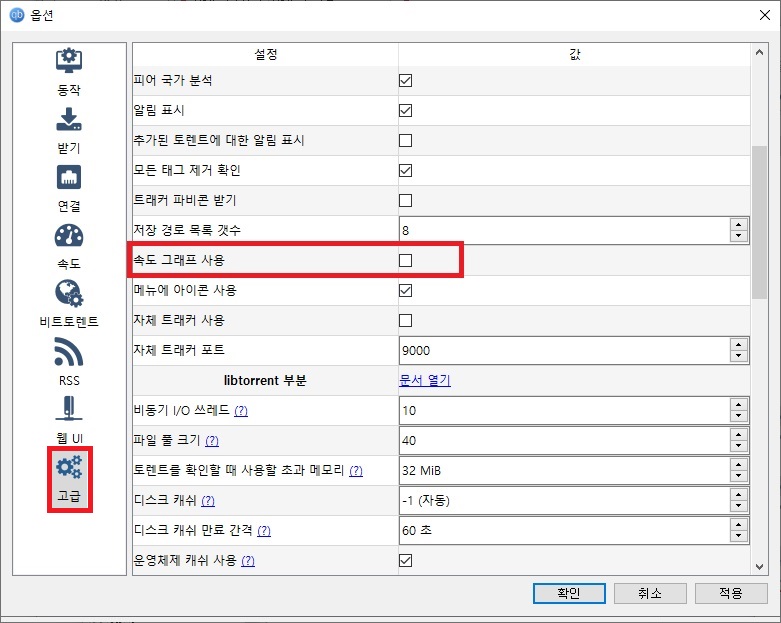Screen dimensions: 781x623
Task: Increase 비동기 I/O 쓰레드 value
Action: coord(739,405)
